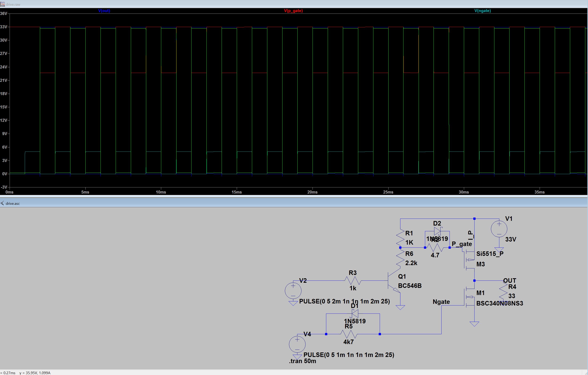
Task: Select the V4 pulse source symbol
Action: [297, 344]
